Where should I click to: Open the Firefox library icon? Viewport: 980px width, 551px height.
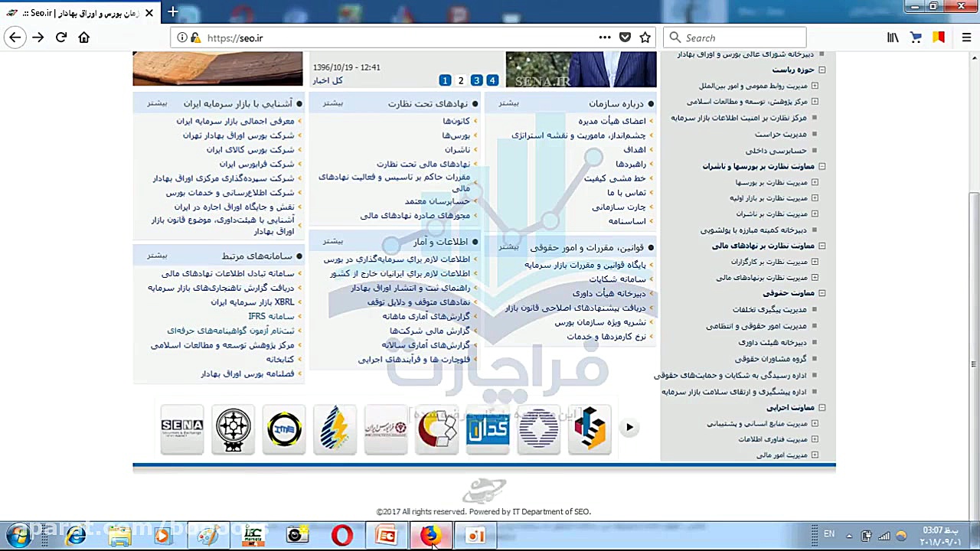893,37
